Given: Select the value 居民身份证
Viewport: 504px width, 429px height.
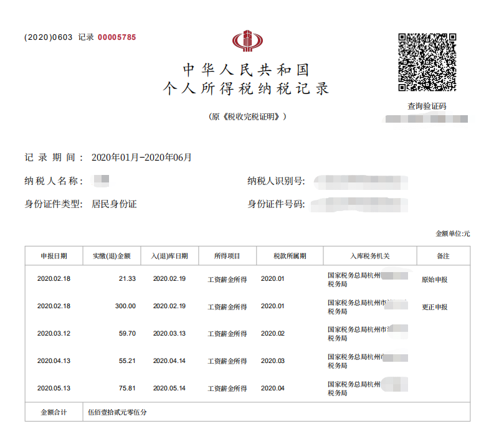Looking at the screenshot, I should [114, 204].
